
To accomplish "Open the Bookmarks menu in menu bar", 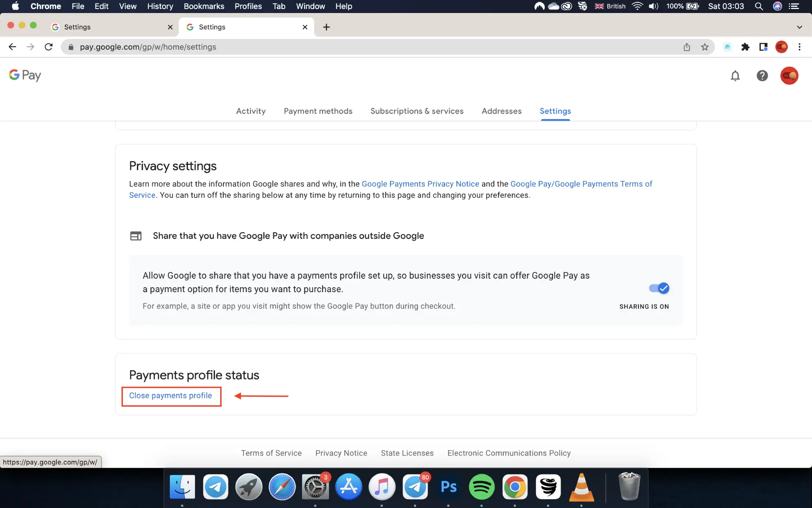I will (204, 6).
